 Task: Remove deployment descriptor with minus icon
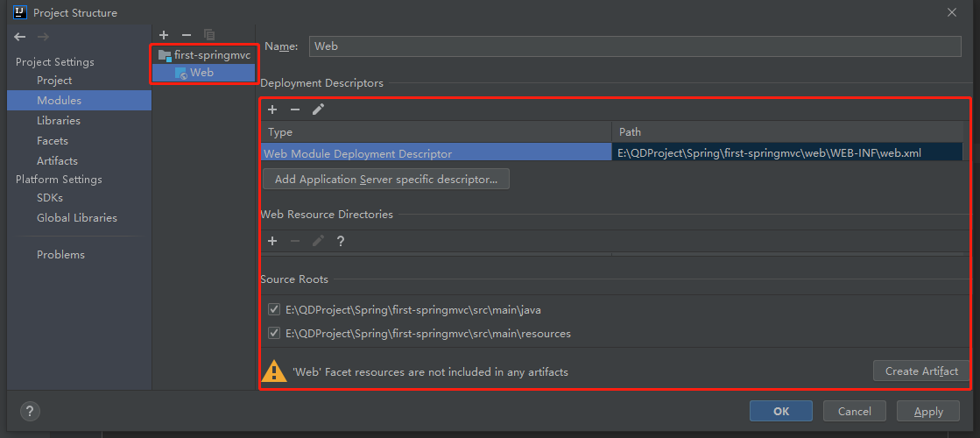point(295,110)
